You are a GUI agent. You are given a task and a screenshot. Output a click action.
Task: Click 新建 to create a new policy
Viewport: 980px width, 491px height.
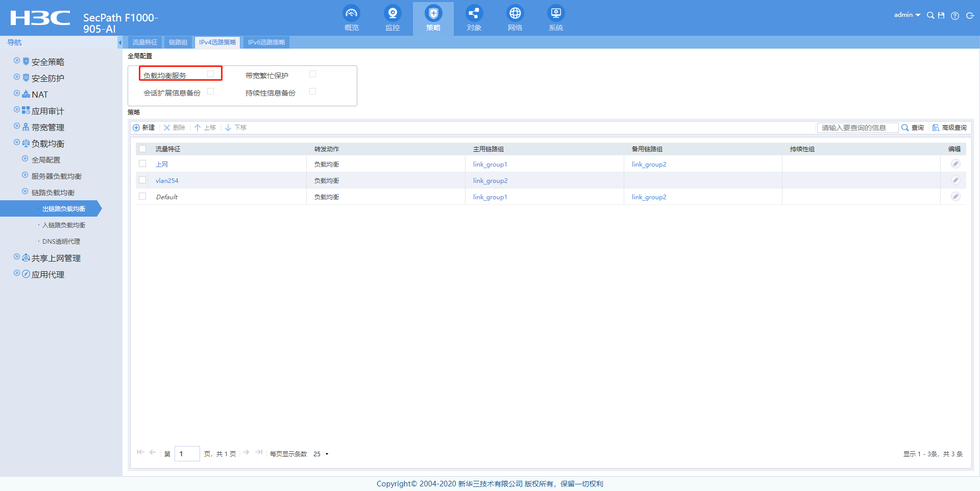coord(144,128)
